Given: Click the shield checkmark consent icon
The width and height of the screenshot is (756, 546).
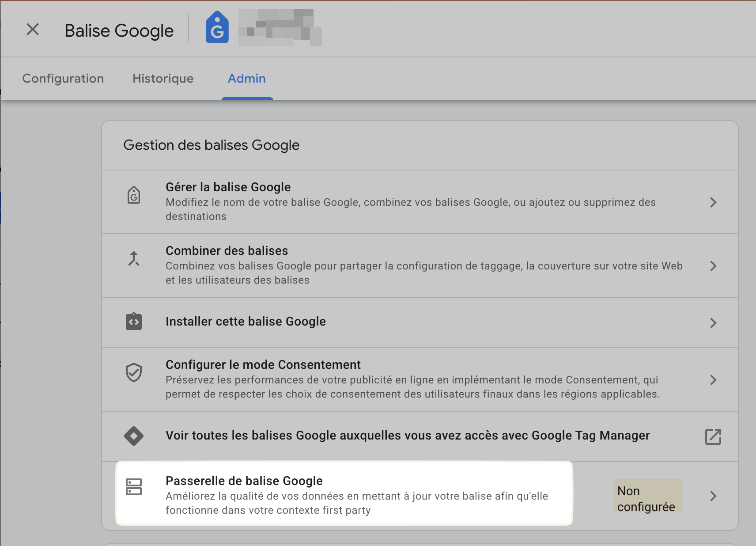Looking at the screenshot, I should pos(134,372).
